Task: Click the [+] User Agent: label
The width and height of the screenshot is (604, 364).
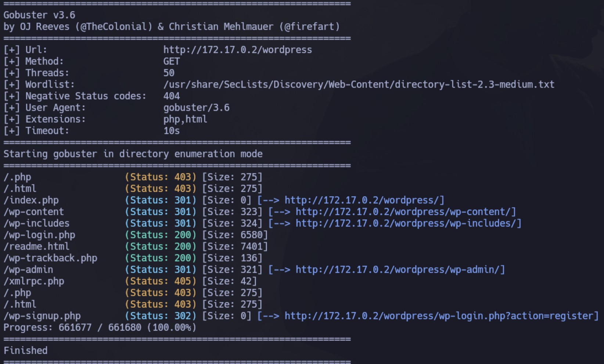Action: (x=44, y=108)
